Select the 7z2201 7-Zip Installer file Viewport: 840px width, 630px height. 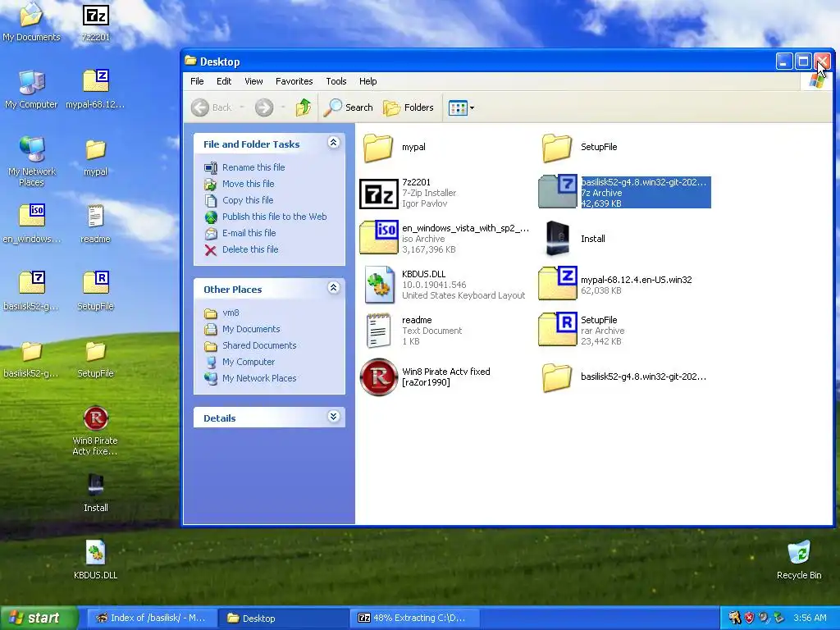point(408,193)
